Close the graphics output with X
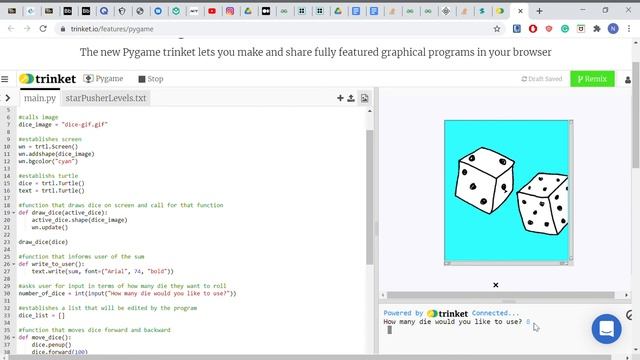The width and height of the screenshot is (640, 360). (496, 285)
